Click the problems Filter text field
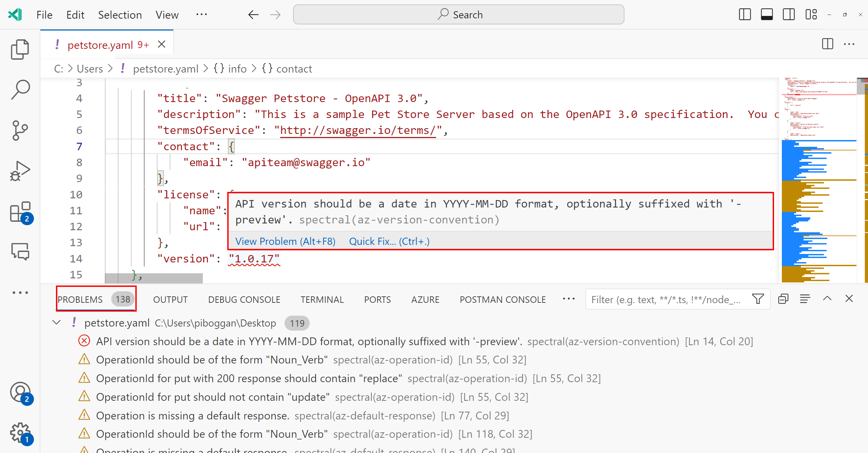 point(665,300)
